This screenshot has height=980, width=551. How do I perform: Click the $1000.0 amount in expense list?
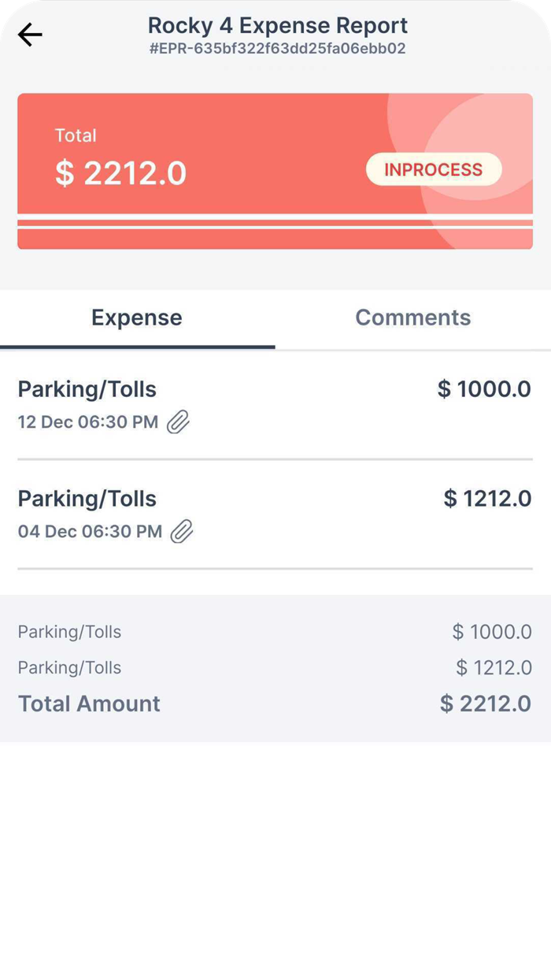coord(484,389)
